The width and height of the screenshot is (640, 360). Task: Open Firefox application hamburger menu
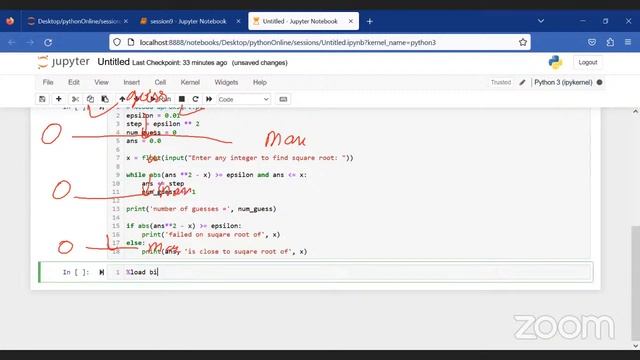tap(628, 42)
